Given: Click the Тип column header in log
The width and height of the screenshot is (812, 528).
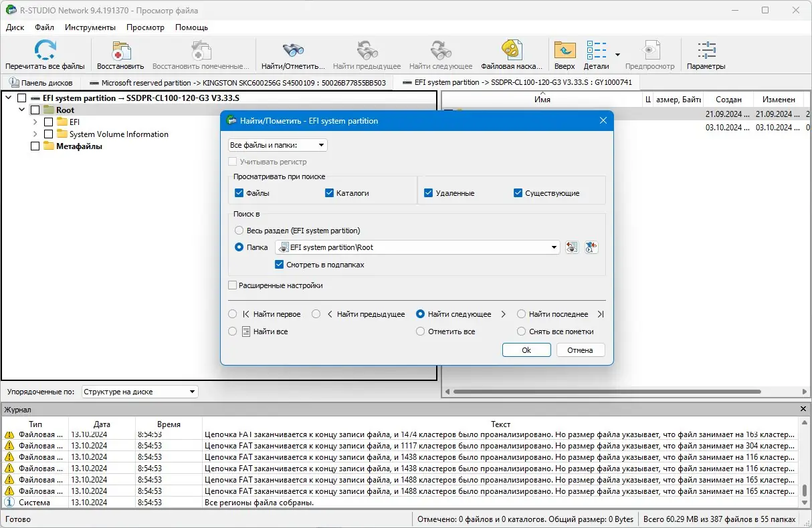Looking at the screenshot, I should click(35, 424).
